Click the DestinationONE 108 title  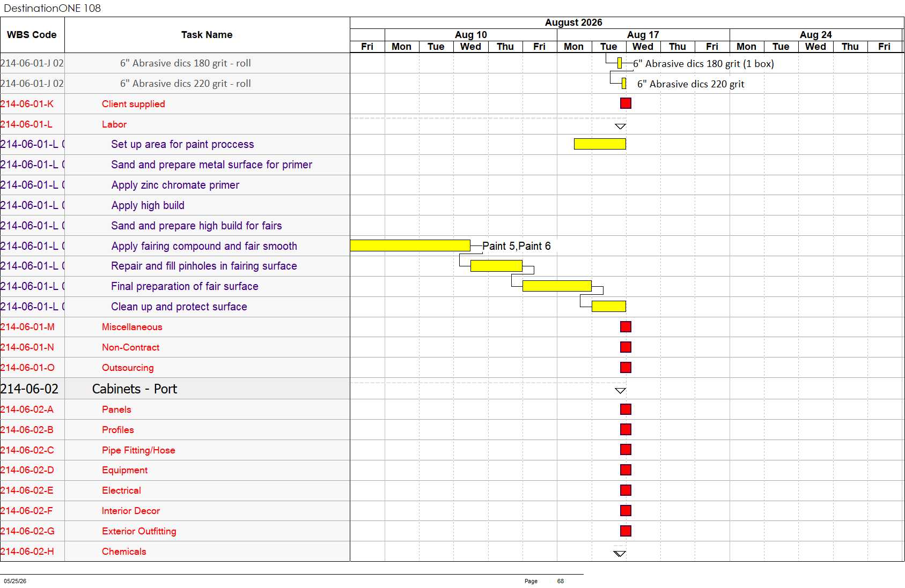pyautogui.click(x=52, y=8)
